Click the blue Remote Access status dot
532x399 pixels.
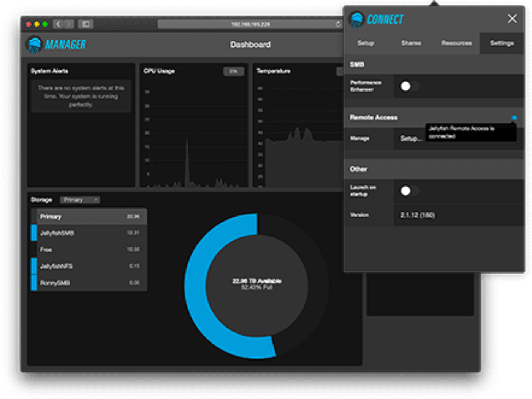pyautogui.click(x=514, y=118)
